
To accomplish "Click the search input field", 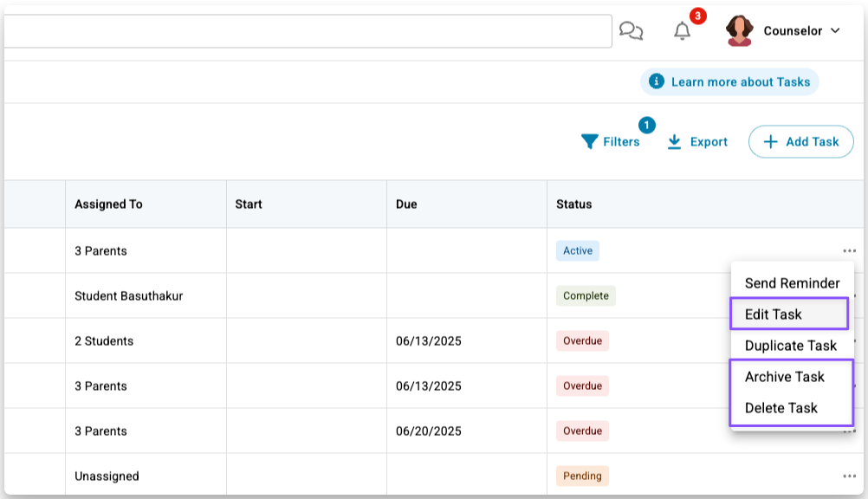I will 303,31.
